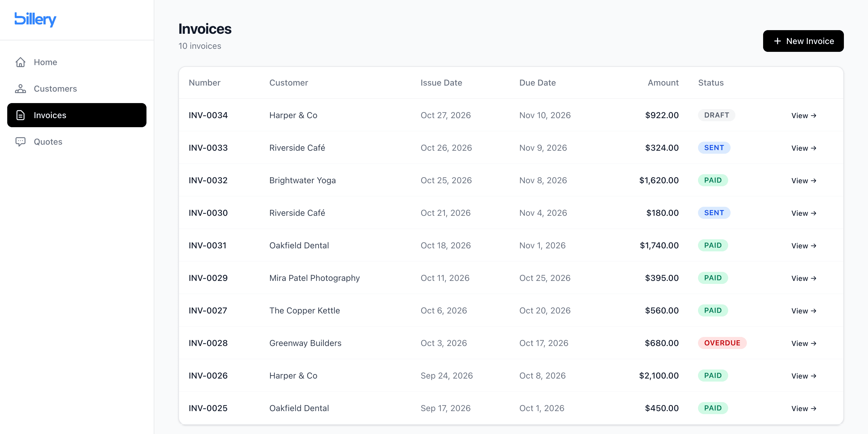
Task: Click customer Greenway Builders
Action: tap(305, 343)
